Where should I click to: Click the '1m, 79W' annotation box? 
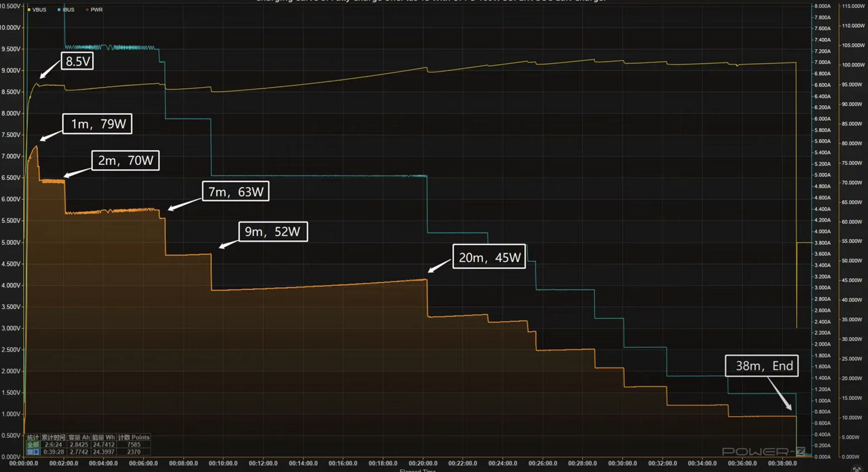coord(97,124)
